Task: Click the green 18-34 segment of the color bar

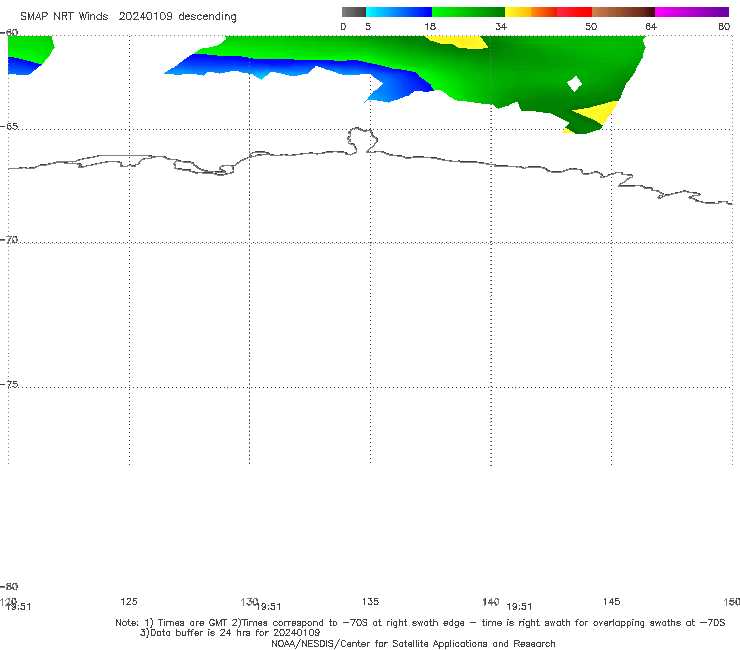Action: click(x=468, y=12)
